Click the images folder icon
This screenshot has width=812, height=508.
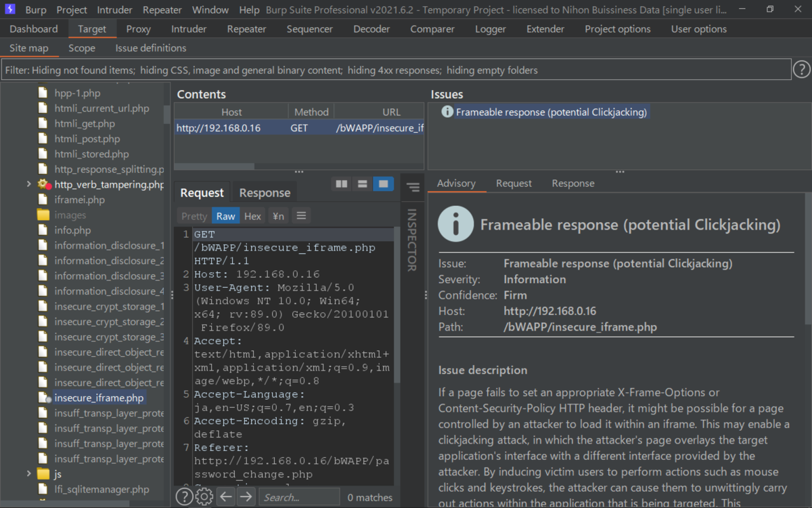tap(43, 215)
